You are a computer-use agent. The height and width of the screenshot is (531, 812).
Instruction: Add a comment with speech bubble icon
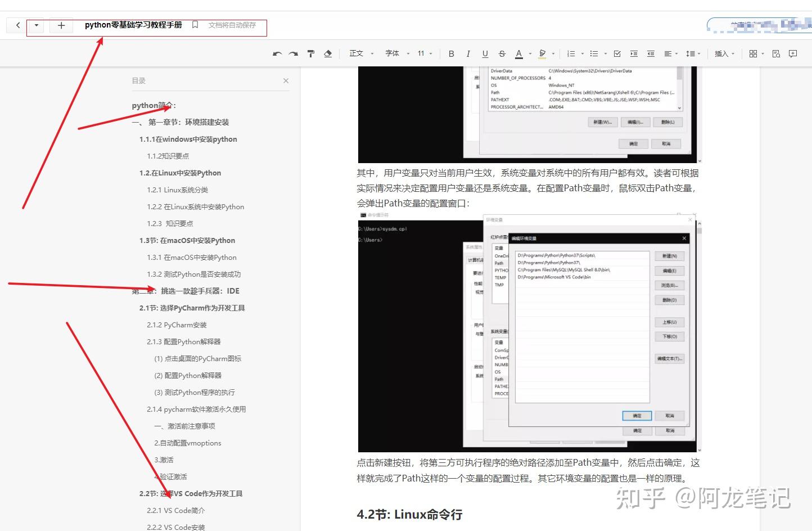pyautogui.click(x=793, y=54)
